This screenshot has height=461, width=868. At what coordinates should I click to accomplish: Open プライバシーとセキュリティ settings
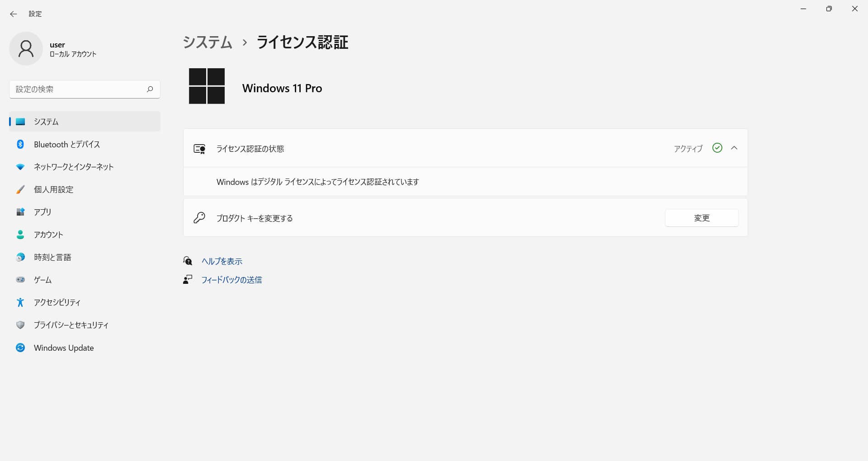(85, 325)
